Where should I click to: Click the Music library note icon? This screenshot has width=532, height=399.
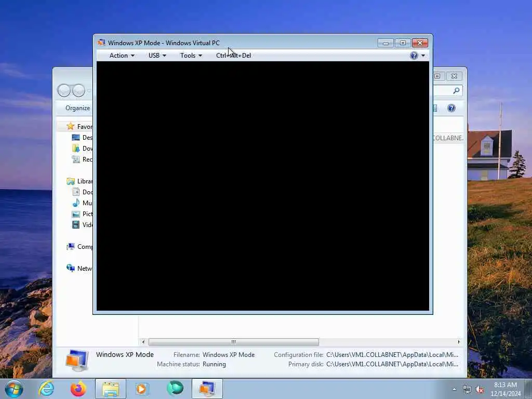(76, 203)
